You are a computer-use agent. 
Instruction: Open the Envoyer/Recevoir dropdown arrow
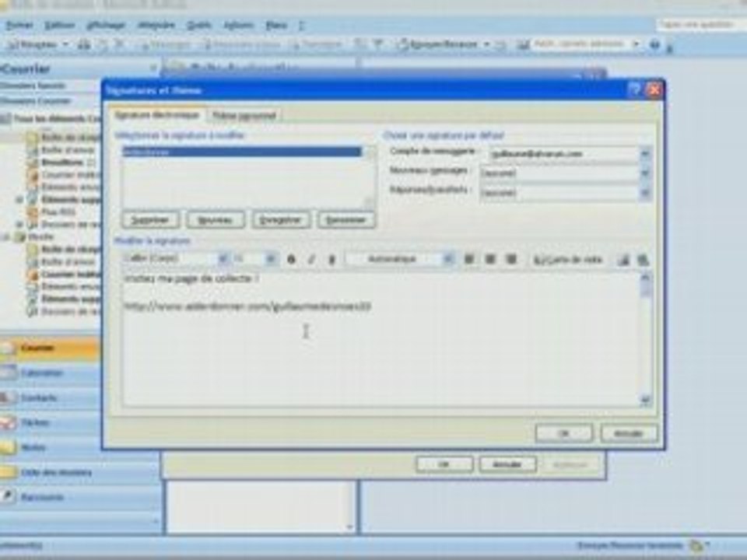pos(487,45)
